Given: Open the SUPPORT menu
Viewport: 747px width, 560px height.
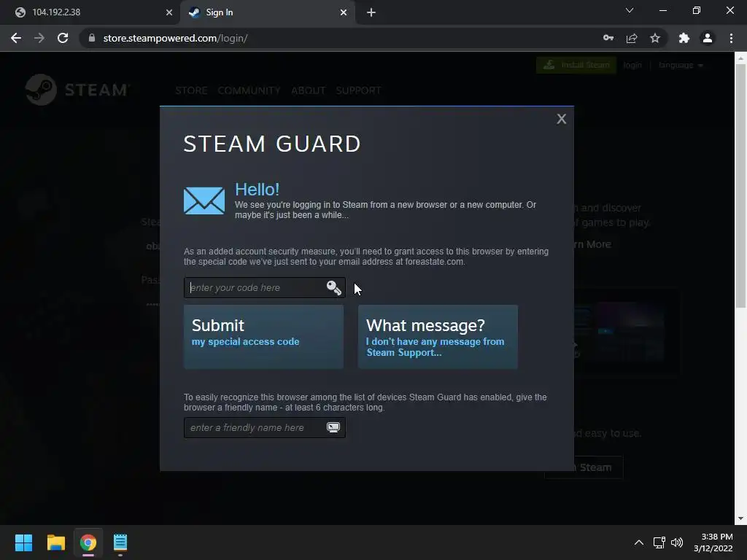Looking at the screenshot, I should click(358, 90).
